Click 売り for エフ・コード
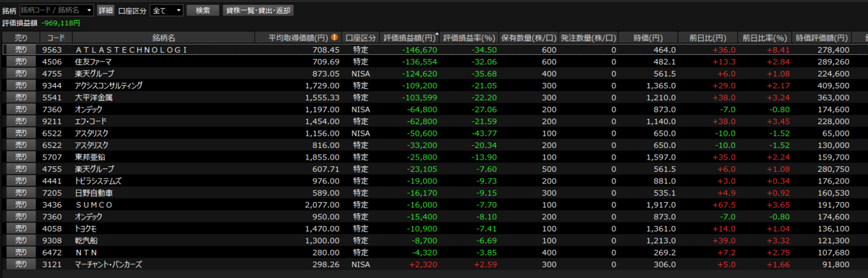This screenshot has height=278, width=868. click(x=21, y=121)
